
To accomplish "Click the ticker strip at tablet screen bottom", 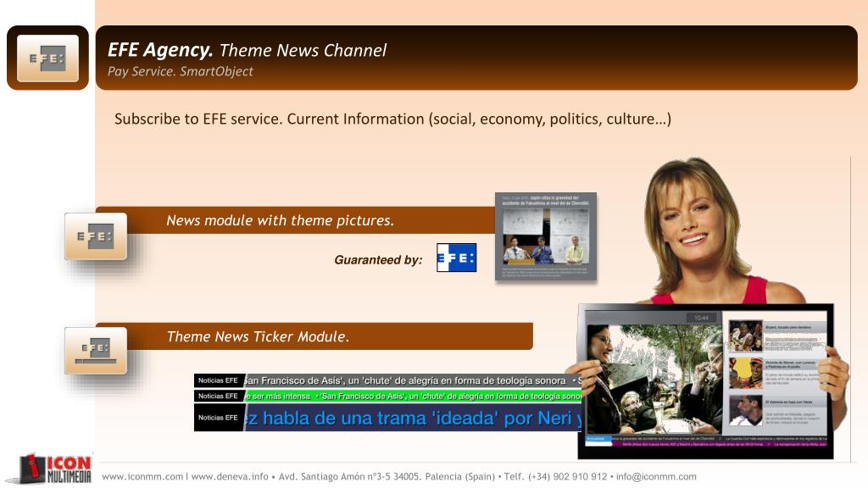I will tap(706, 441).
